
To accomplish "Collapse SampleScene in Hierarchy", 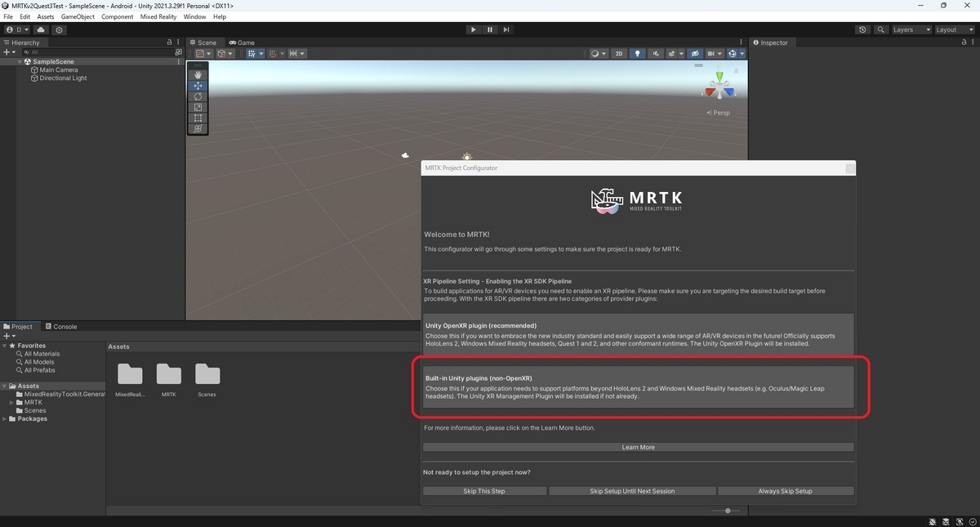I will pos(20,61).
